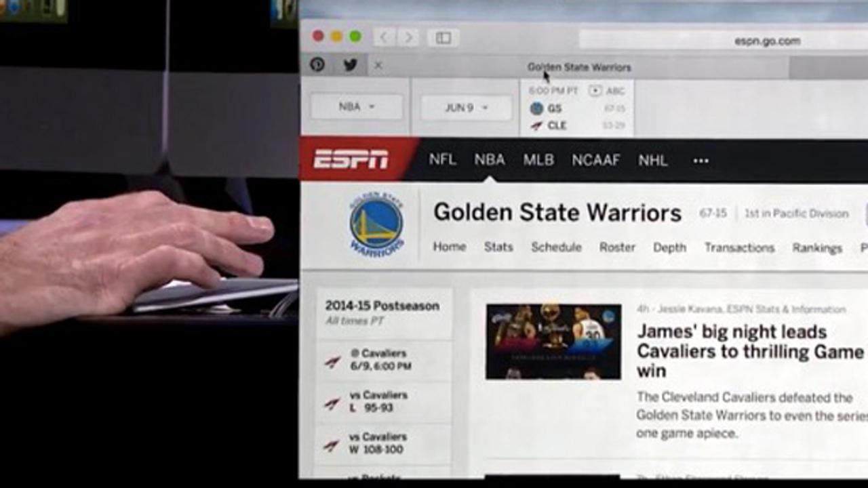Screen dimensions: 868x488
Task: Open the NBA league dropdown
Action: tap(357, 107)
